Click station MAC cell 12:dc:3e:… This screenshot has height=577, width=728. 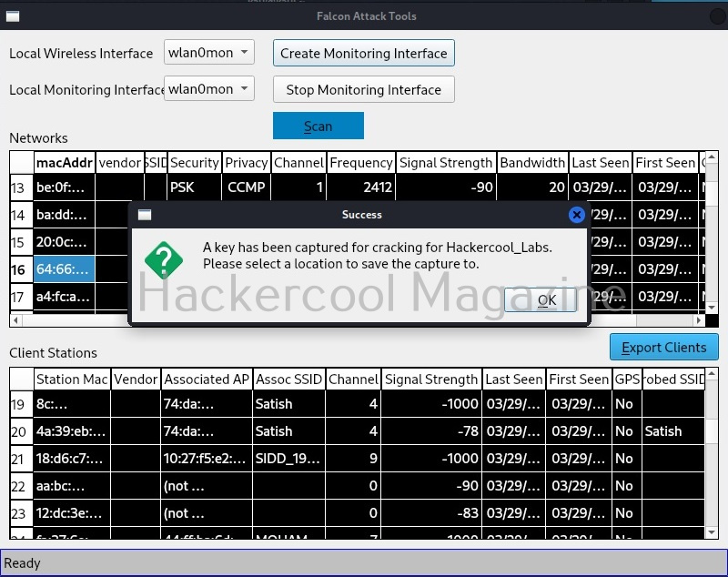(x=72, y=513)
